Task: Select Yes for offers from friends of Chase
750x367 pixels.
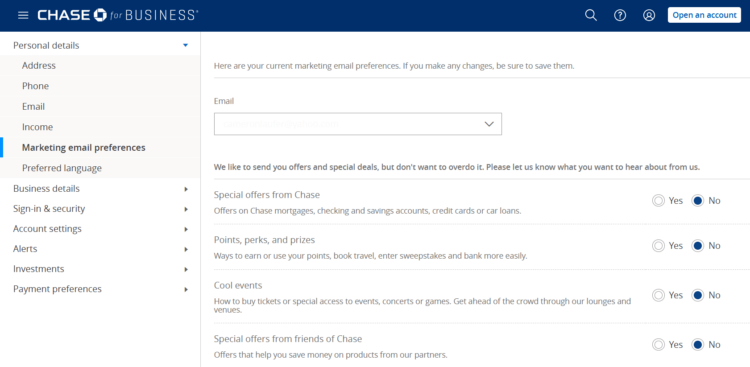Action: (x=659, y=345)
